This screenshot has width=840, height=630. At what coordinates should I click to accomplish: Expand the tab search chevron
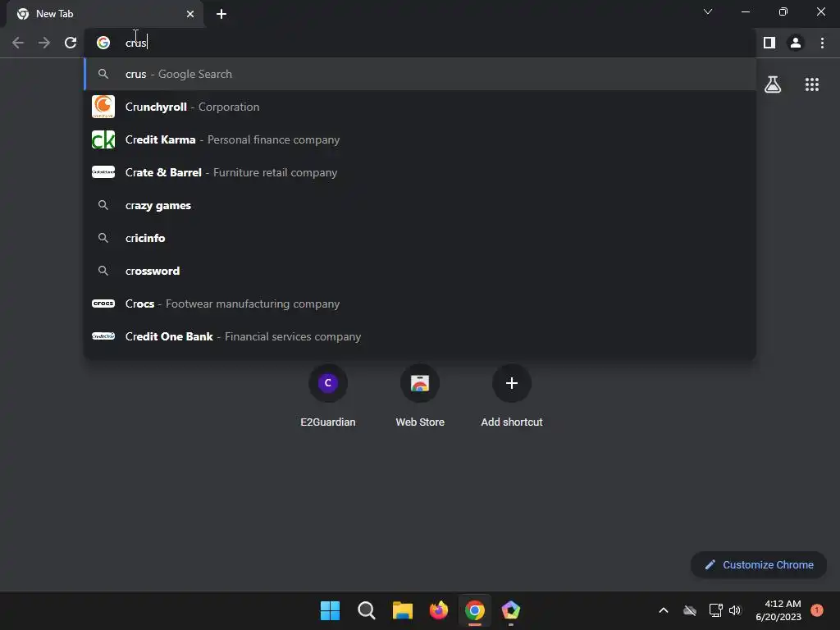click(708, 11)
